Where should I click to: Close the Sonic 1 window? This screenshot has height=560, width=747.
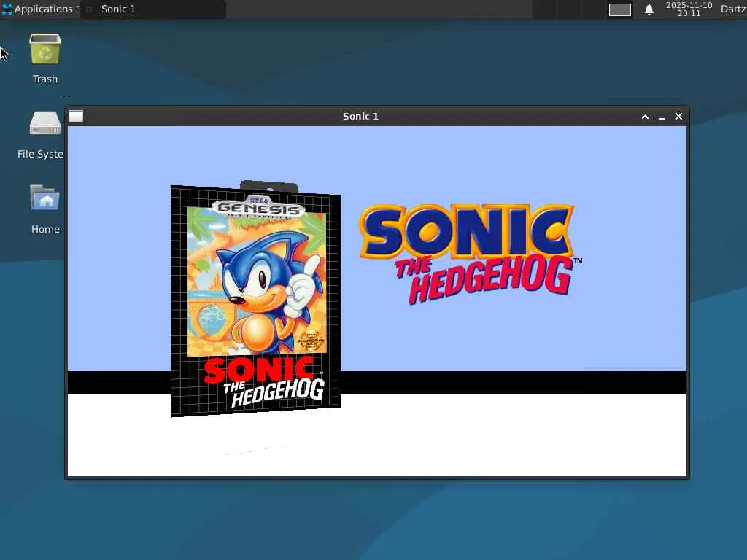coord(679,116)
